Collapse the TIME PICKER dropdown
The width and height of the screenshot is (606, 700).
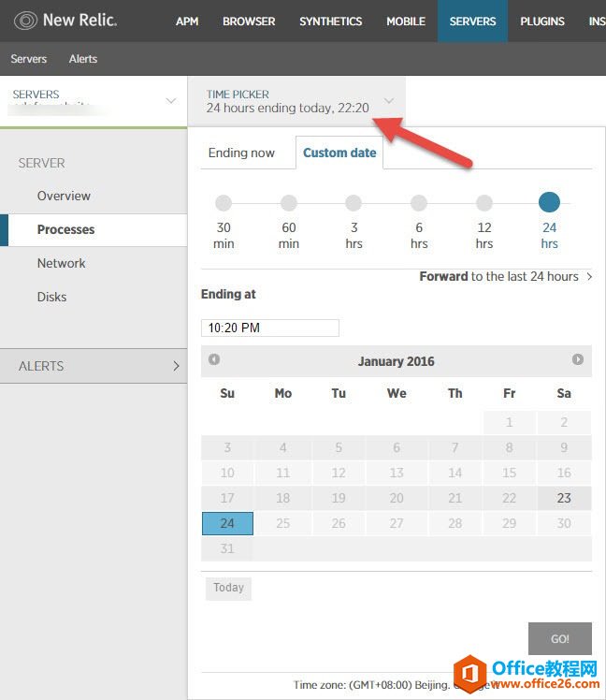click(296, 101)
